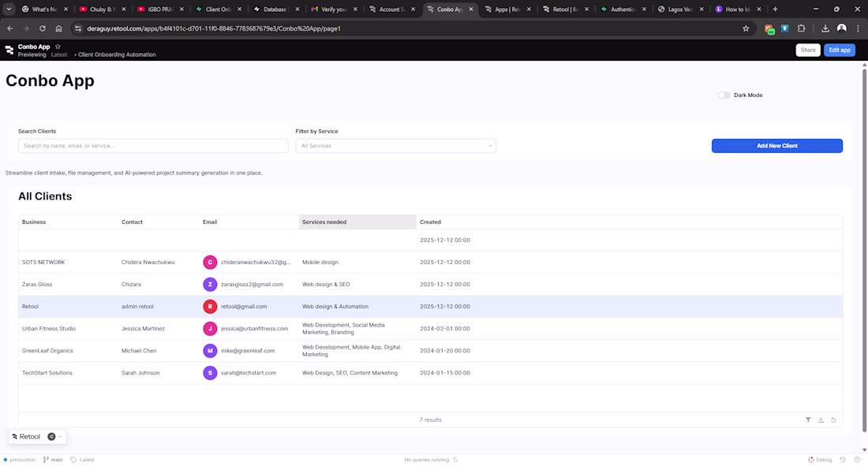Open the browser extensions puzzle icon
The height and width of the screenshot is (466, 868).
click(801, 28)
